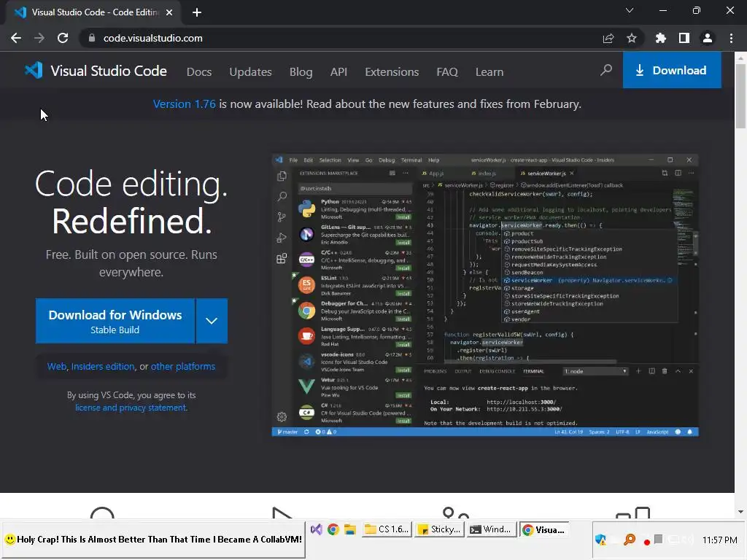The image size is (747, 560).
Task: Open the Windows Security shield tray icon
Action: click(601, 540)
